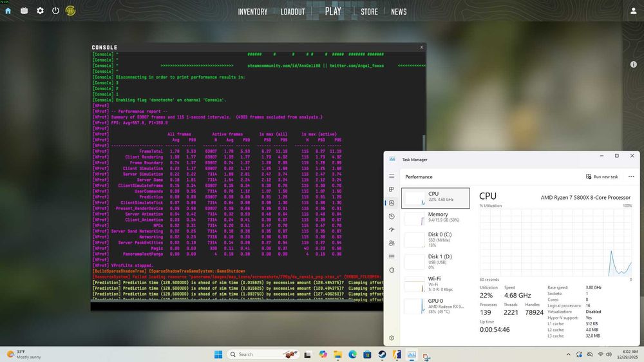Click the 'FrameTotal' row in console
644x362 pixels.
[217, 151]
